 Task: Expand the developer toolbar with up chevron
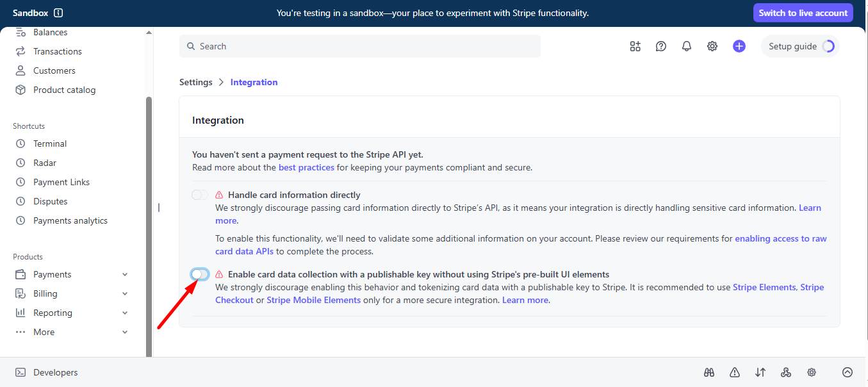[x=848, y=372]
